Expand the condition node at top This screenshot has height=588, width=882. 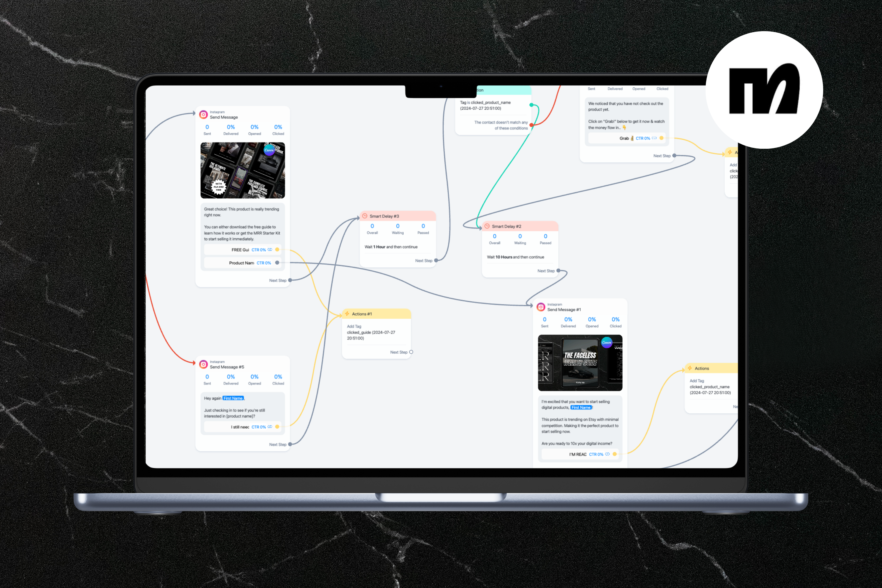point(492,92)
